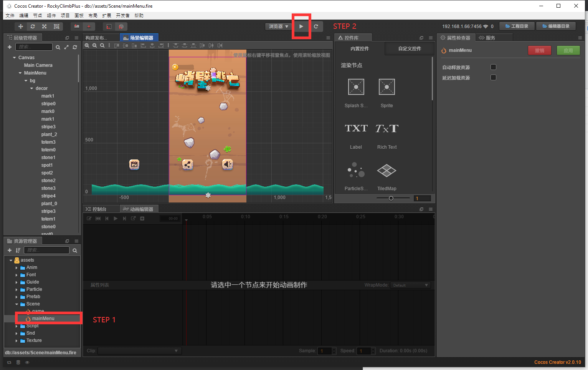Open the 开发者 menu

[123, 16]
